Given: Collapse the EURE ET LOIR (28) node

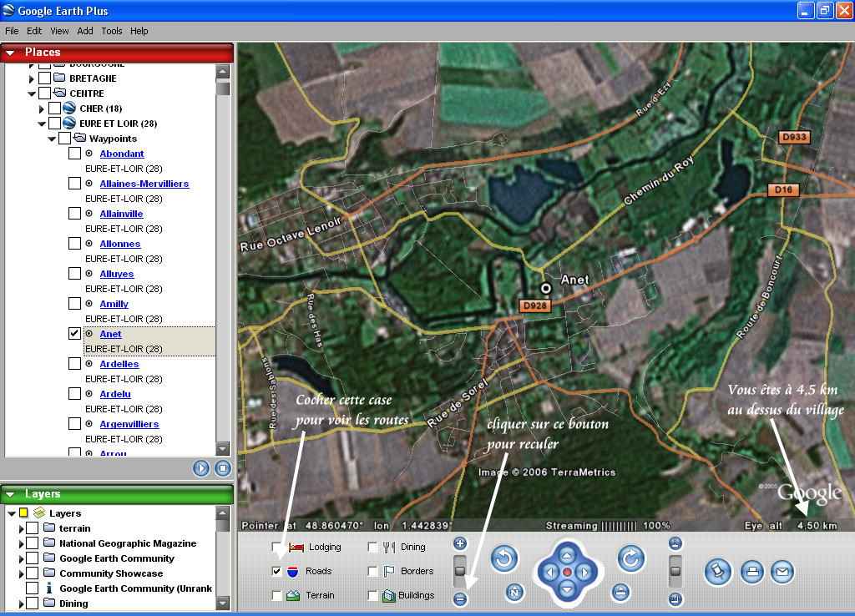Looking at the screenshot, I should click(42, 124).
